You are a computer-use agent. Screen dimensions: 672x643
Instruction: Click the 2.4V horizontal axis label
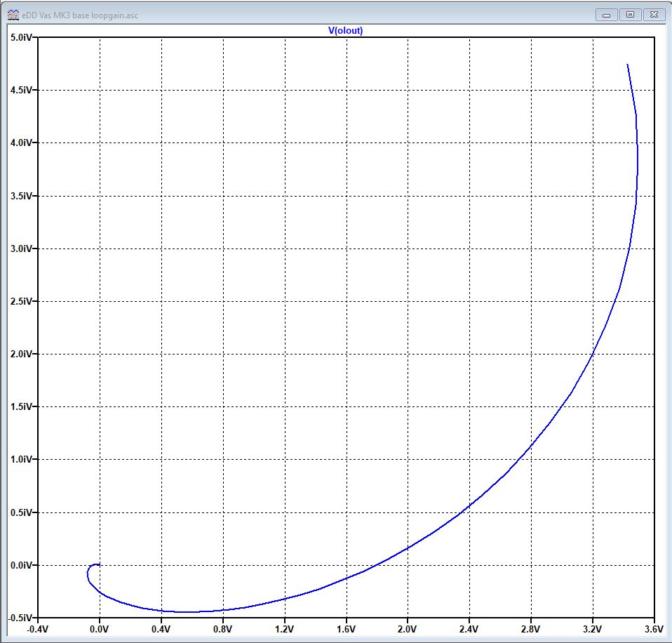click(x=469, y=629)
